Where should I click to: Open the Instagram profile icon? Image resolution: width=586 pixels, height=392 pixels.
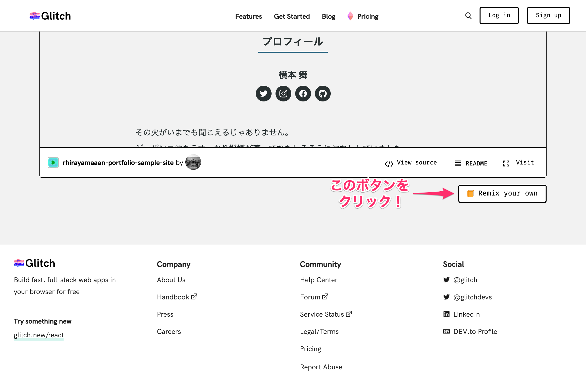283,94
